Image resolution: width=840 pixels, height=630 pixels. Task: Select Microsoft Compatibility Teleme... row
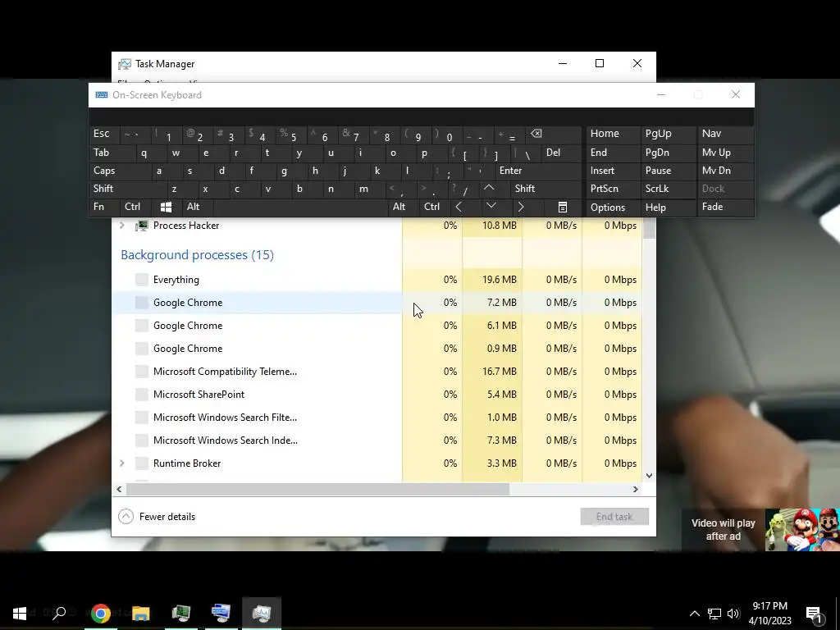pos(377,372)
